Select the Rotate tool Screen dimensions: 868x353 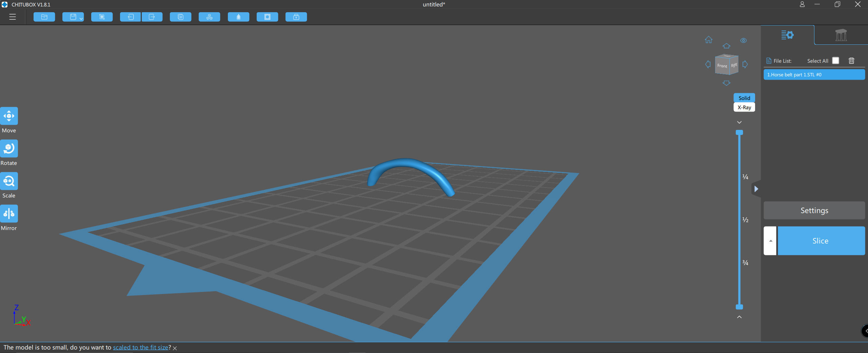[9, 149]
